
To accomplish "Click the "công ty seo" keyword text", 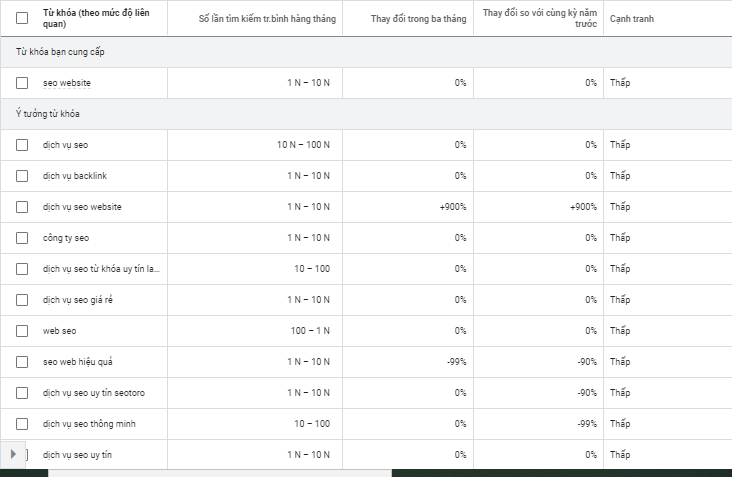I will click(x=66, y=238).
